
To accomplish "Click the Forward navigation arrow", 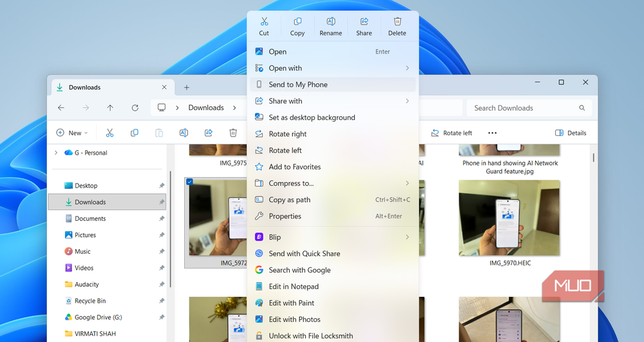I will 86,108.
